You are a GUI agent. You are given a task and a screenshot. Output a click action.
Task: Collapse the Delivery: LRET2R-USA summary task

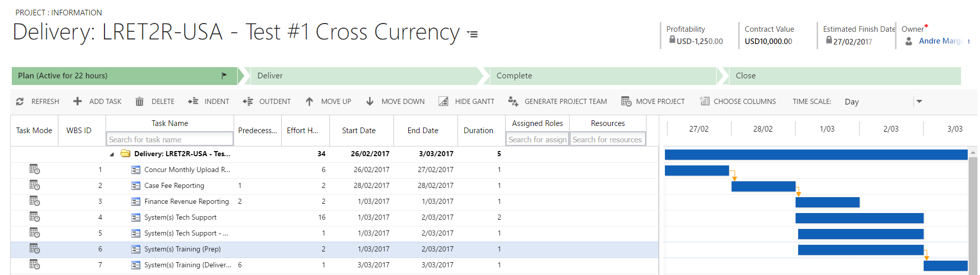(x=112, y=154)
